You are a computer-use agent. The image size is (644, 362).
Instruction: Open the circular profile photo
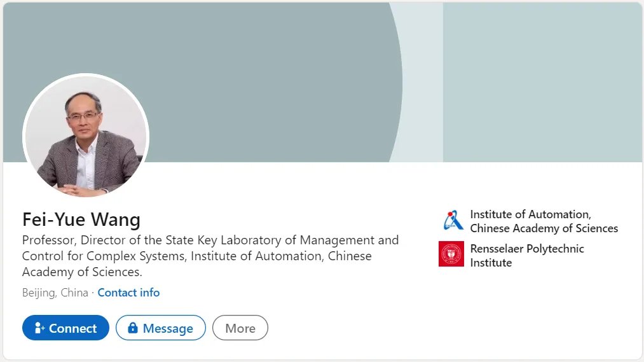coord(86,137)
